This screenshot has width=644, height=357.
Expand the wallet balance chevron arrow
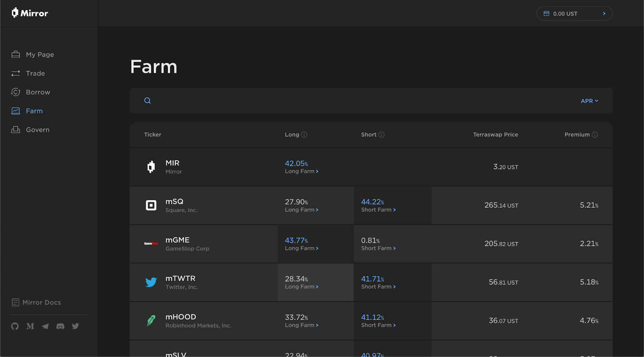pos(604,14)
